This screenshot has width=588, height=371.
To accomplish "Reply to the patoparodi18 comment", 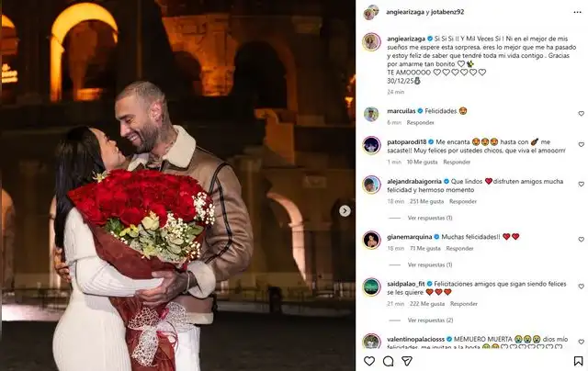I will click(x=457, y=162).
